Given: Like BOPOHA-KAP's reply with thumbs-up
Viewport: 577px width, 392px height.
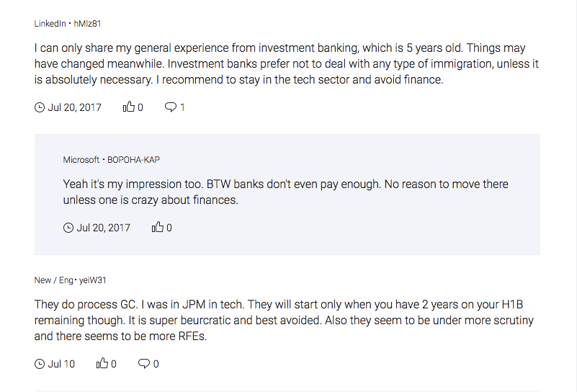Looking at the screenshot, I should pos(158,228).
